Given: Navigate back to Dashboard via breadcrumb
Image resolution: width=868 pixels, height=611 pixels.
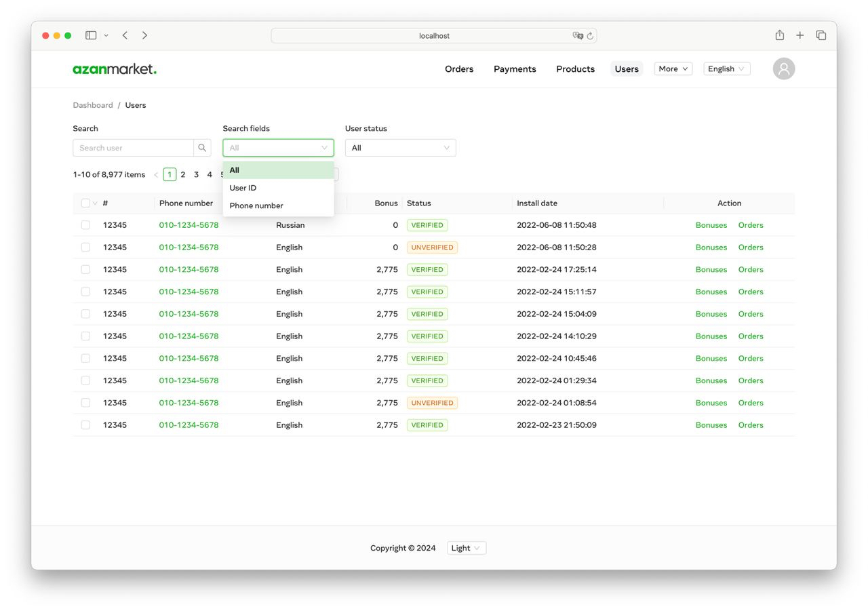Looking at the screenshot, I should pyautogui.click(x=93, y=105).
